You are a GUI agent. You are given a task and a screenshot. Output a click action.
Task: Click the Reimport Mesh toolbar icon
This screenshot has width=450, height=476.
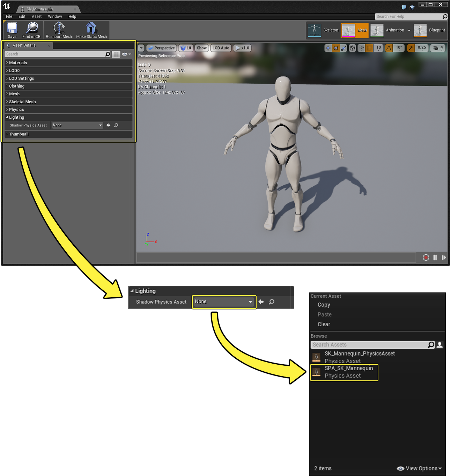point(58,30)
